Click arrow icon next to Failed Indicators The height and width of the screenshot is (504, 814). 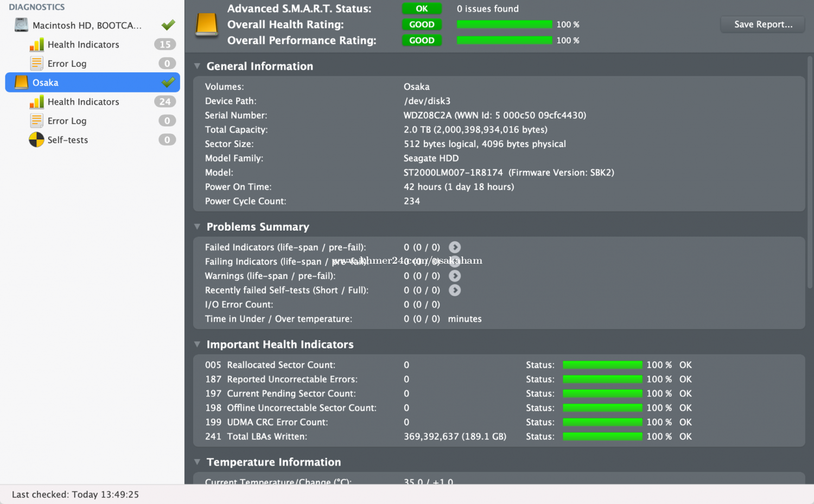coord(455,247)
